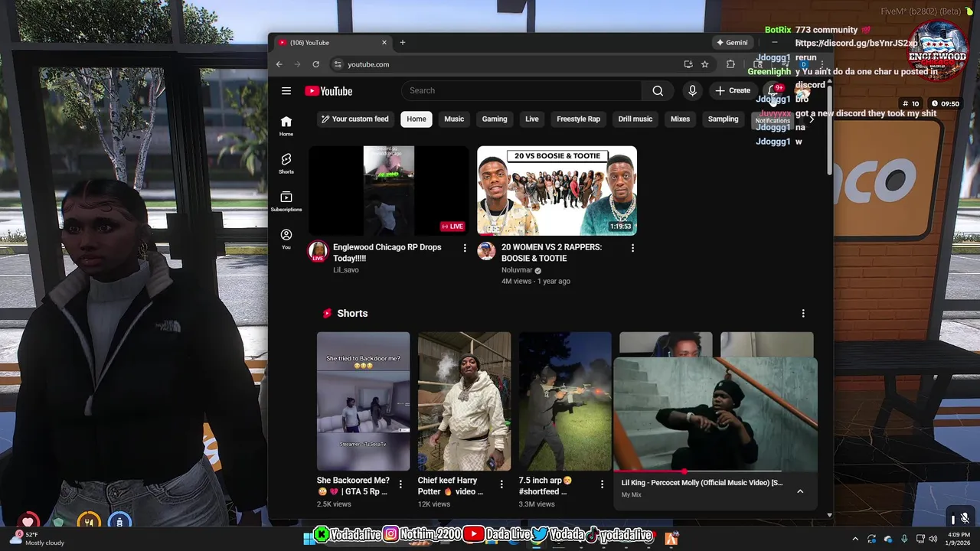
Task: Open Englewood Chicago RP Drops Today title
Action: (387, 253)
